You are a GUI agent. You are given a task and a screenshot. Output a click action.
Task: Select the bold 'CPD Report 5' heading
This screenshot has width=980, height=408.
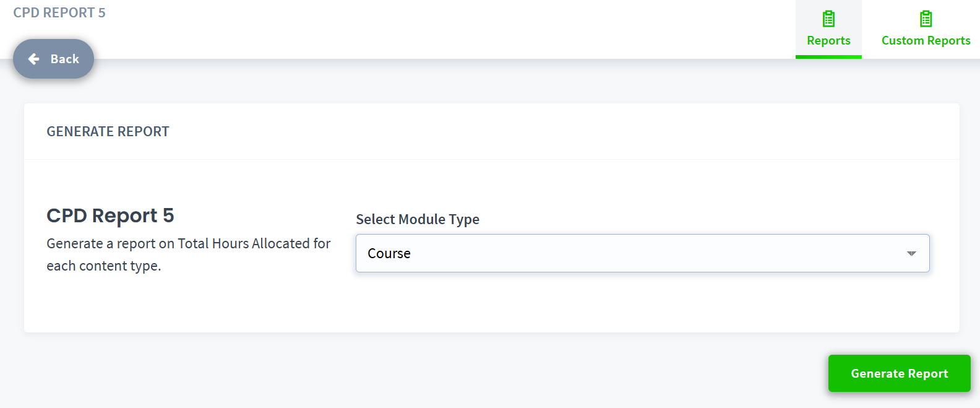click(x=110, y=215)
